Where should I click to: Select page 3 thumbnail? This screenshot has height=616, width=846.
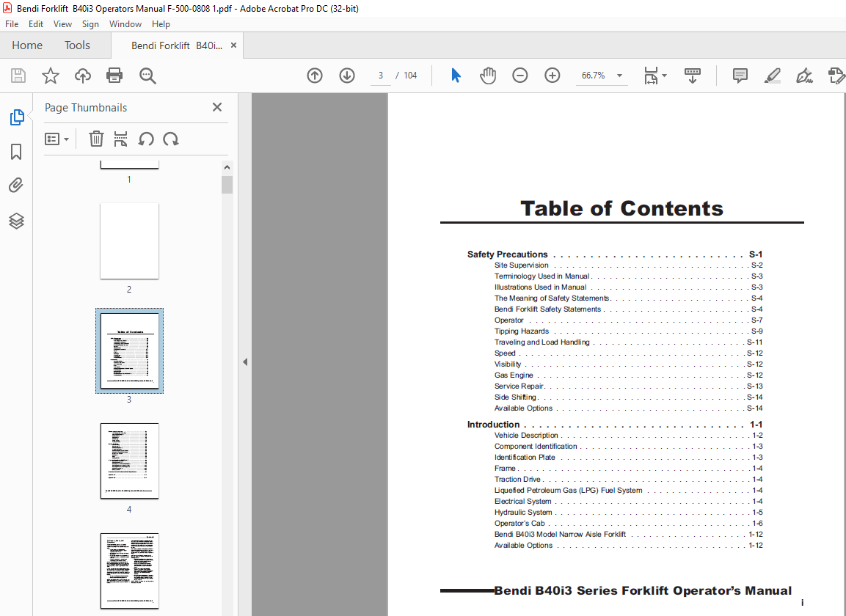click(x=129, y=351)
